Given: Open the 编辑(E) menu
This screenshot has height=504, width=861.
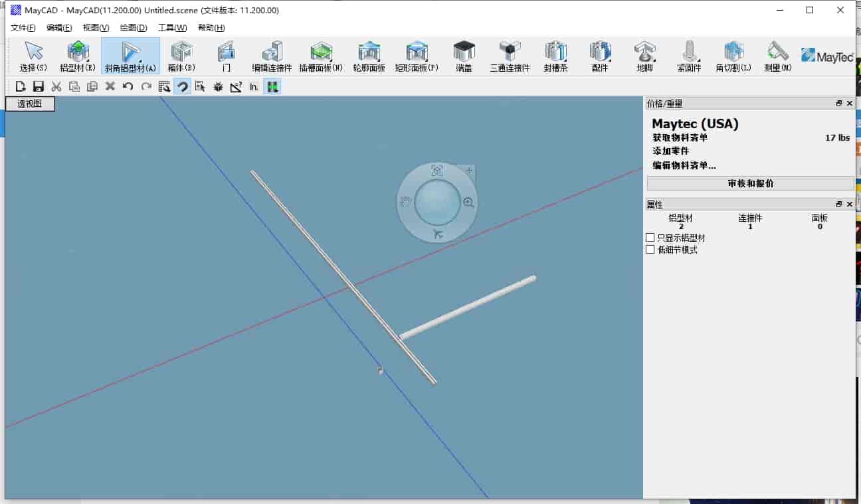Looking at the screenshot, I should point(59,28).
